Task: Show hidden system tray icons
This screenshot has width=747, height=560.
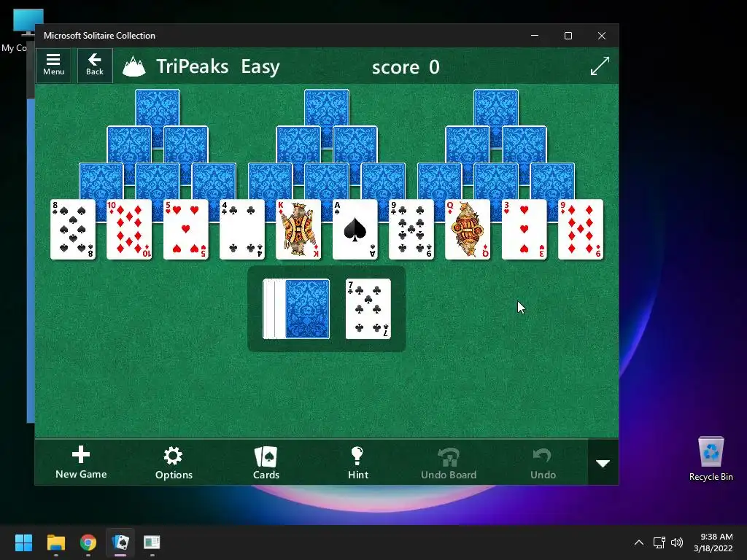Action: [639, 542]
